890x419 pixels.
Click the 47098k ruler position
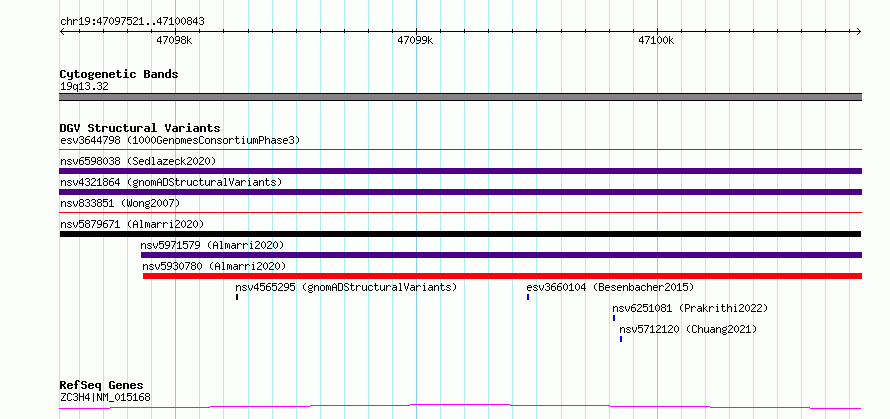(x=175, y=40)
